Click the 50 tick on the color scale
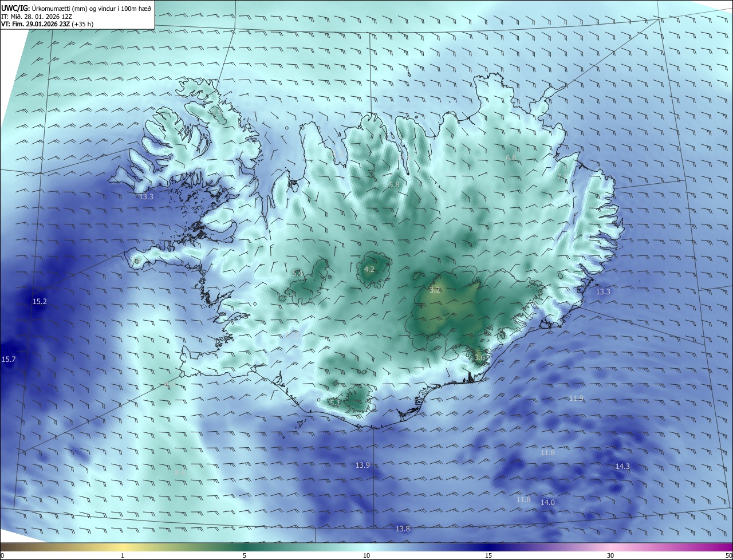 click(728, 555)
